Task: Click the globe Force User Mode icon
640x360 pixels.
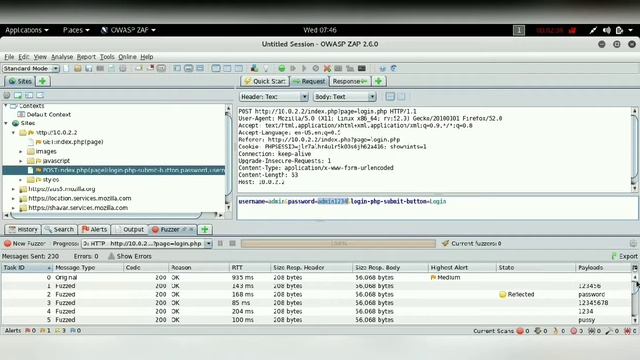Action: 393,69
